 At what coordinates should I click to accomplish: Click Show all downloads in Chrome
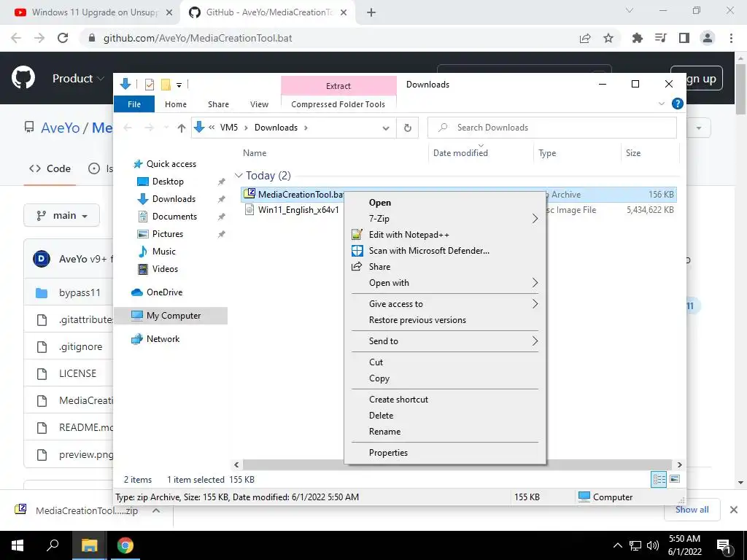coord(692,510)
